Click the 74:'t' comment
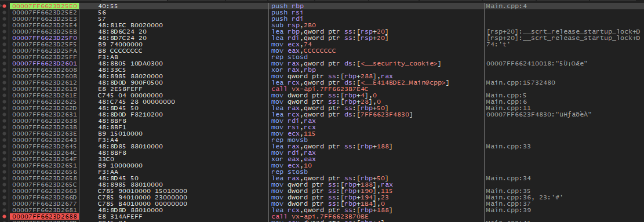The height and width of the screenshot is (222, 644). pyautogui.click(x=497, y=44)
